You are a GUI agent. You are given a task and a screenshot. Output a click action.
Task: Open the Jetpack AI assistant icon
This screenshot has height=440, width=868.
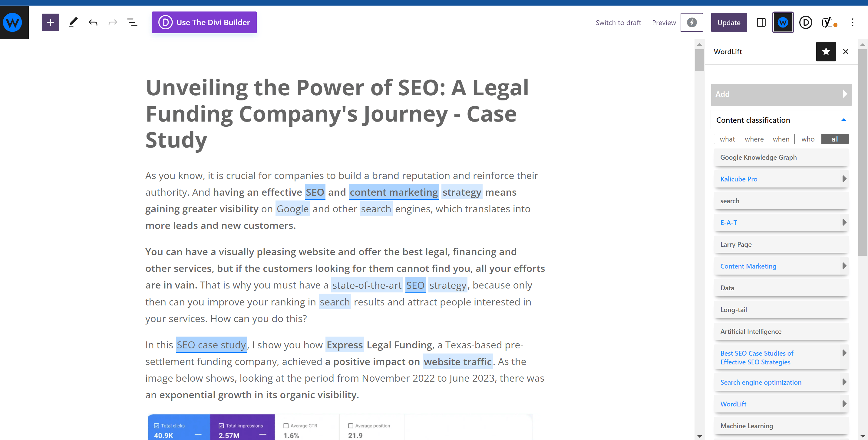click(692, 22)
